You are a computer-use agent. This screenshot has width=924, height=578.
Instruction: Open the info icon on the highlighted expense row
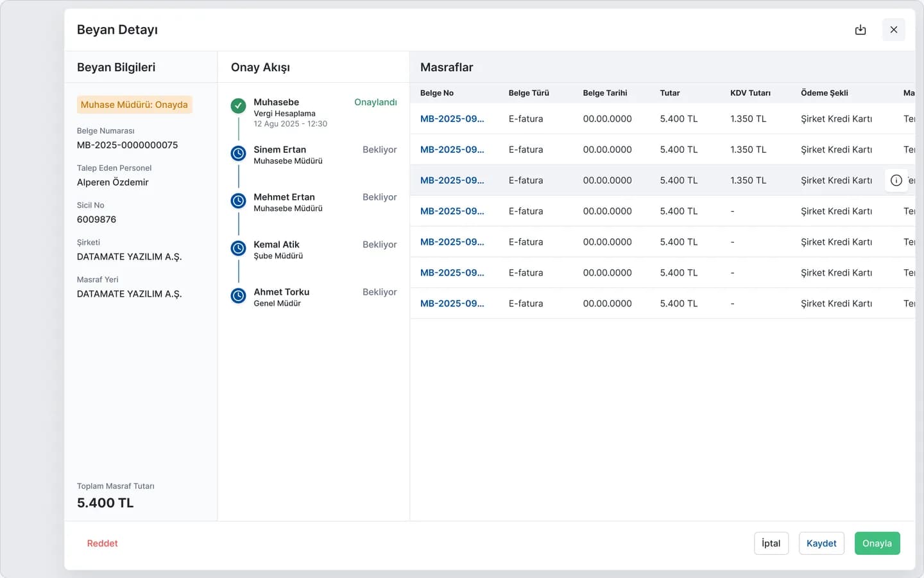point(896,180)
